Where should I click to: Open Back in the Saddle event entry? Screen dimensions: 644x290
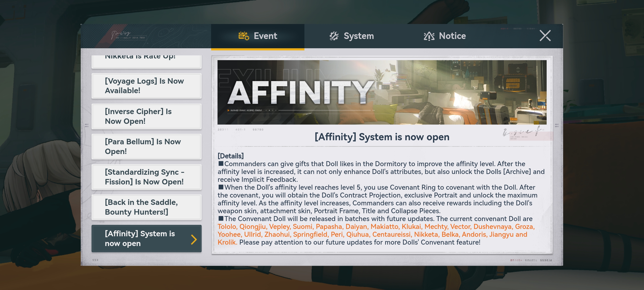pyautogui.click(x=147, y=207)
